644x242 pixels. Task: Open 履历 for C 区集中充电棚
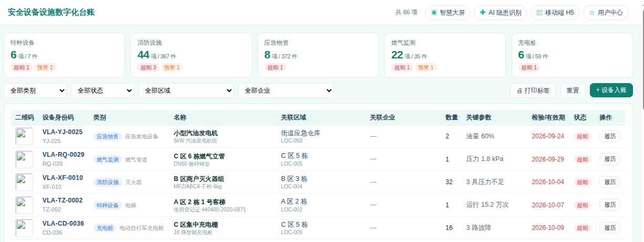click(x=610, y=228)
